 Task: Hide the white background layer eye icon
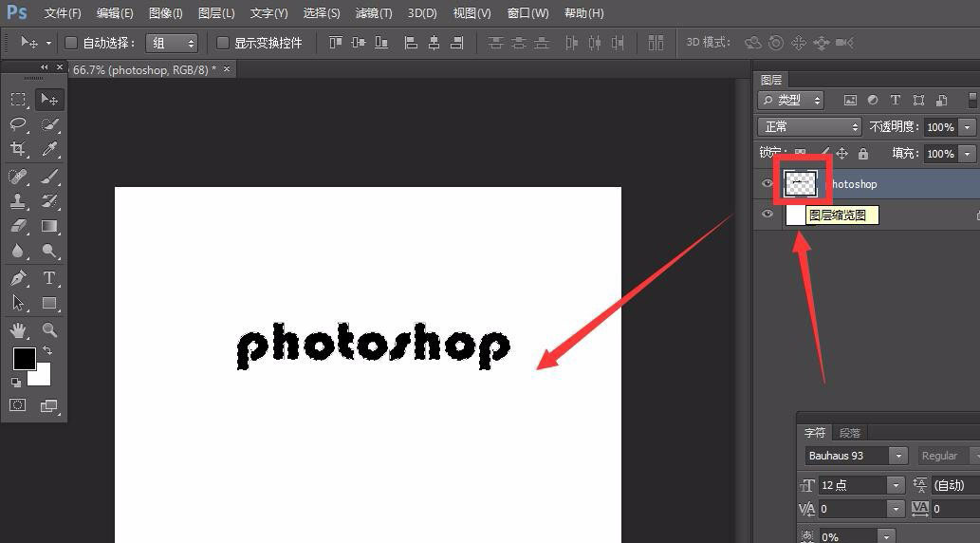tap(767, 214)
